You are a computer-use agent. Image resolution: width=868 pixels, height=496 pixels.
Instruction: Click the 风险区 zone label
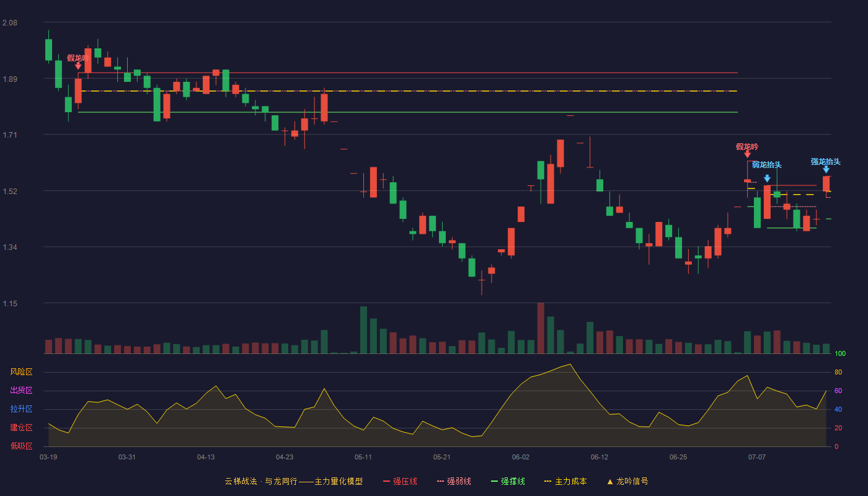click(x=21, y=372)
